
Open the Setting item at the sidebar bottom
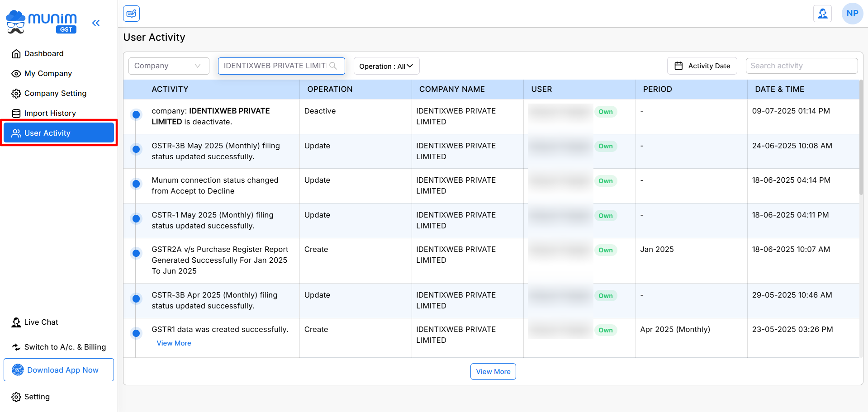pyautogui.click(x=59, y=397)
